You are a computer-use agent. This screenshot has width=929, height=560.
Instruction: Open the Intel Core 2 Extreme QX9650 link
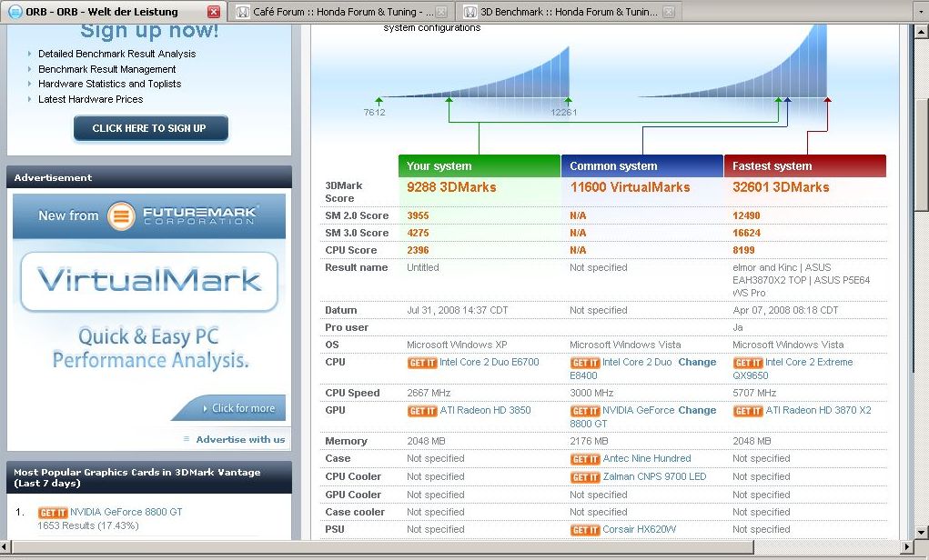click(809, 363)
